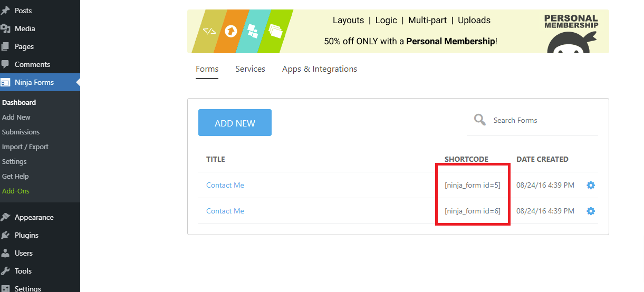
Task: Click the upload arrow banner icon
Action: click(x=230, y=31)
